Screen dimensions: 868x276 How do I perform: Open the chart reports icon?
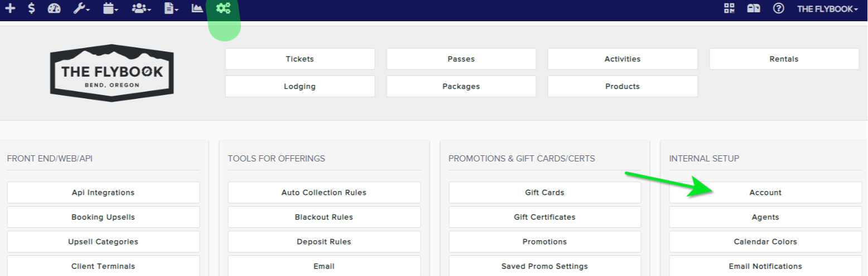197,8
